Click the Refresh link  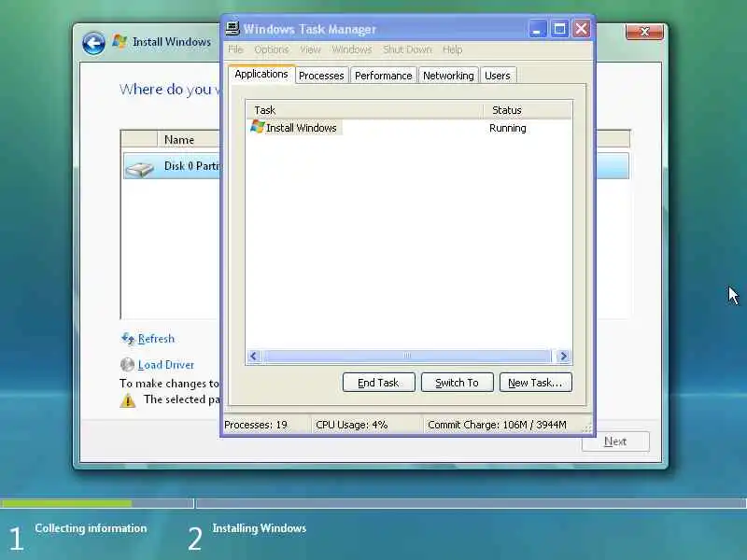[x=156, y=339]
